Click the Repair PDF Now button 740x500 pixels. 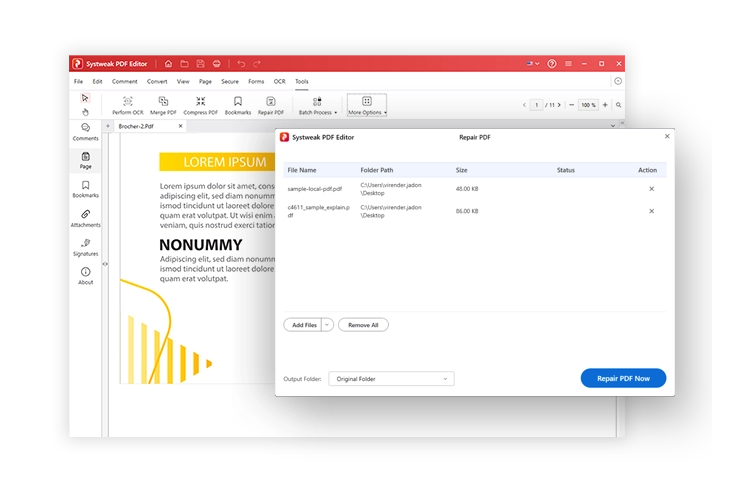623,379
